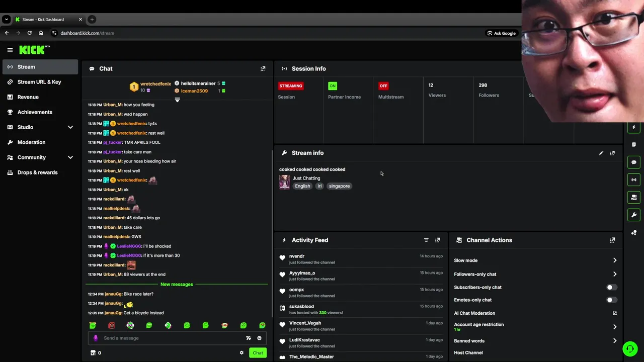The height and width of the screenshot is (362, 644).
Task: Edit stream info with pencil icon
Action: click(601, 153)
